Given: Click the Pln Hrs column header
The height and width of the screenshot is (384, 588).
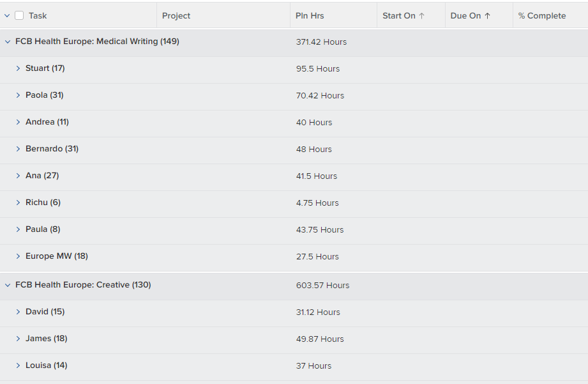Looking at the screenshot, I should tap(310, 16).
